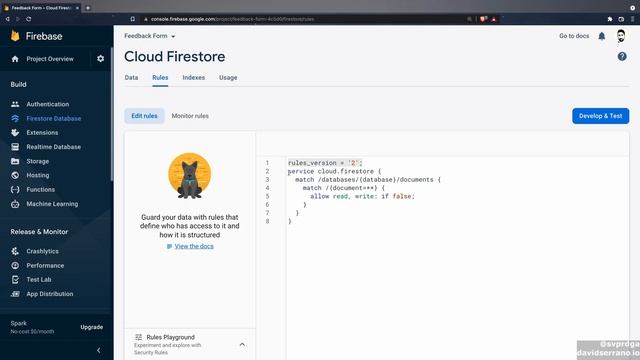Click the Functions brackets icon
The width and height of the screenshot is (640, 360).
(15, 189)
